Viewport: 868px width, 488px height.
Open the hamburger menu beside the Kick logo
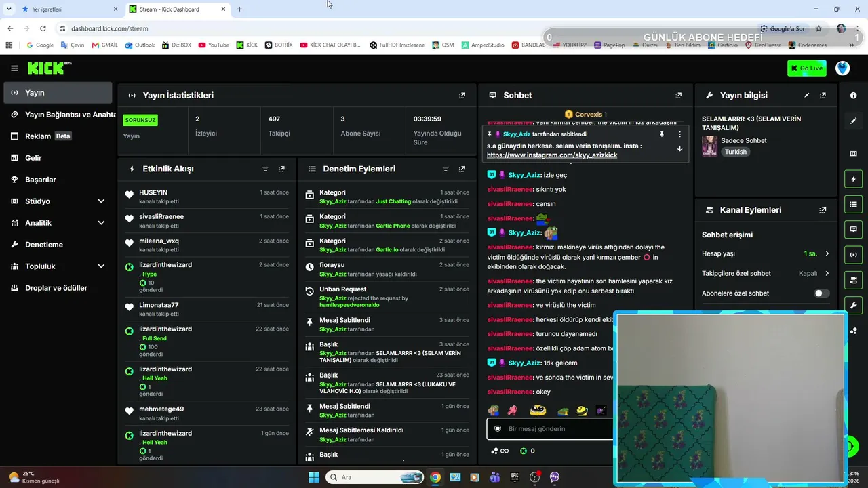point(14,68)
